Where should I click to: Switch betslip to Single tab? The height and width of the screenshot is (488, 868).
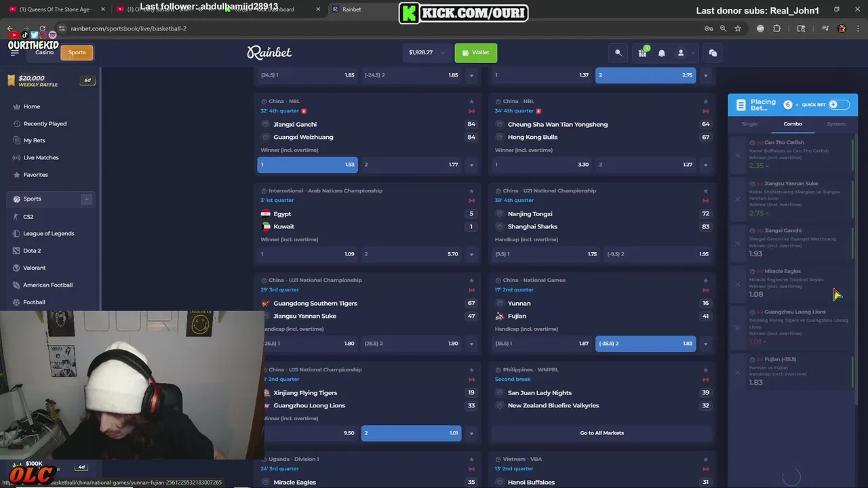[749, 124]
